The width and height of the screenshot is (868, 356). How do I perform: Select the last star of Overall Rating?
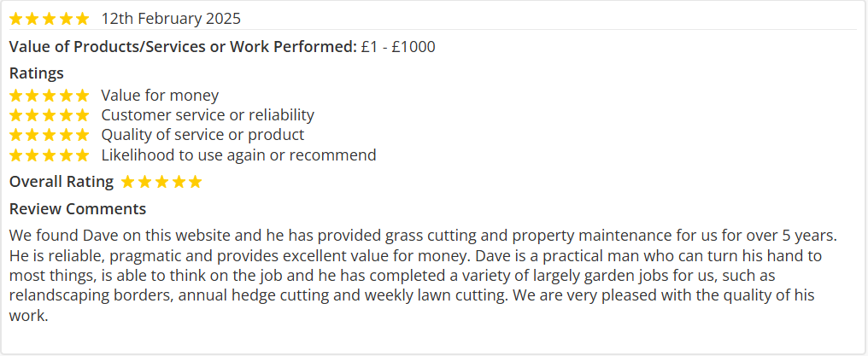[196, 182]
